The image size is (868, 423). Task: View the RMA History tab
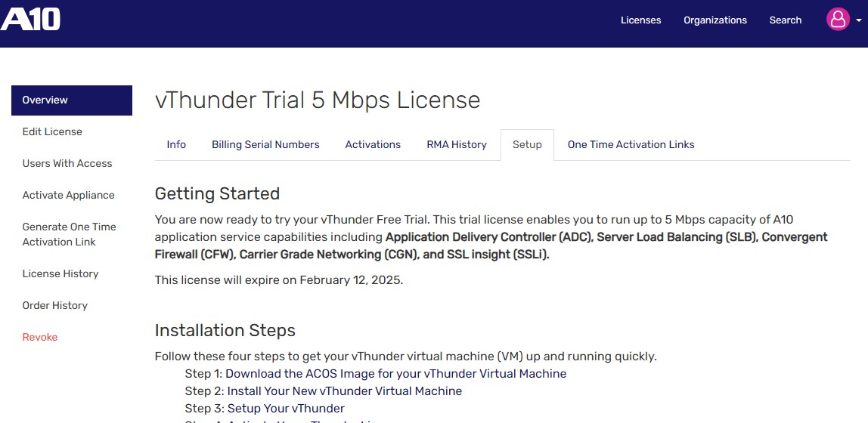(x=457, y=144)
